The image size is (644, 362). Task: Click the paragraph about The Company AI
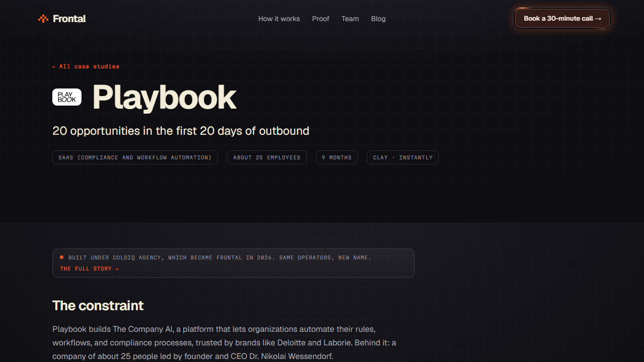click(224, 343)
